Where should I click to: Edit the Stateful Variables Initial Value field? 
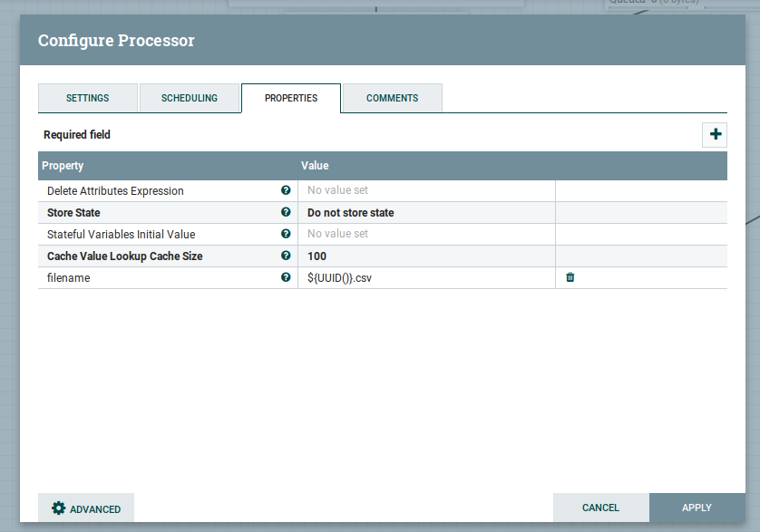[x=426, y=235]
